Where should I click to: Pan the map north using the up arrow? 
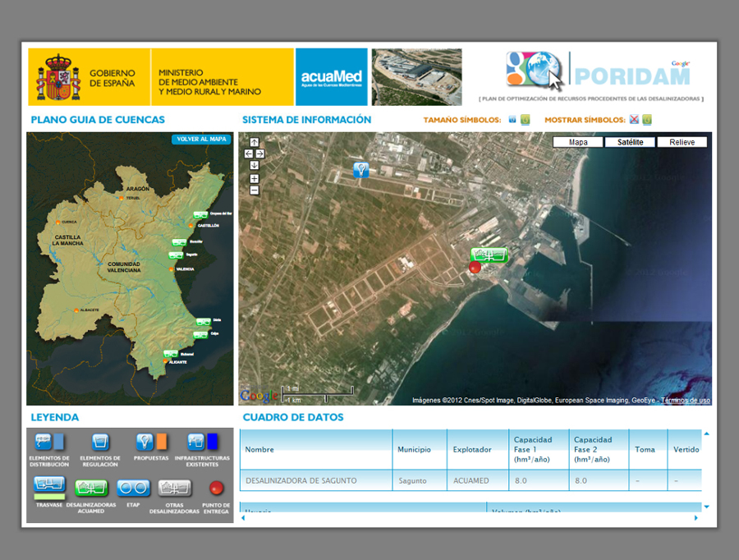(x=255, y=142)
